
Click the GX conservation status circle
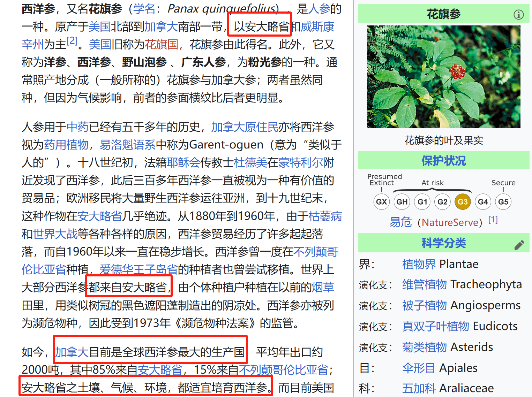[381, 202]
